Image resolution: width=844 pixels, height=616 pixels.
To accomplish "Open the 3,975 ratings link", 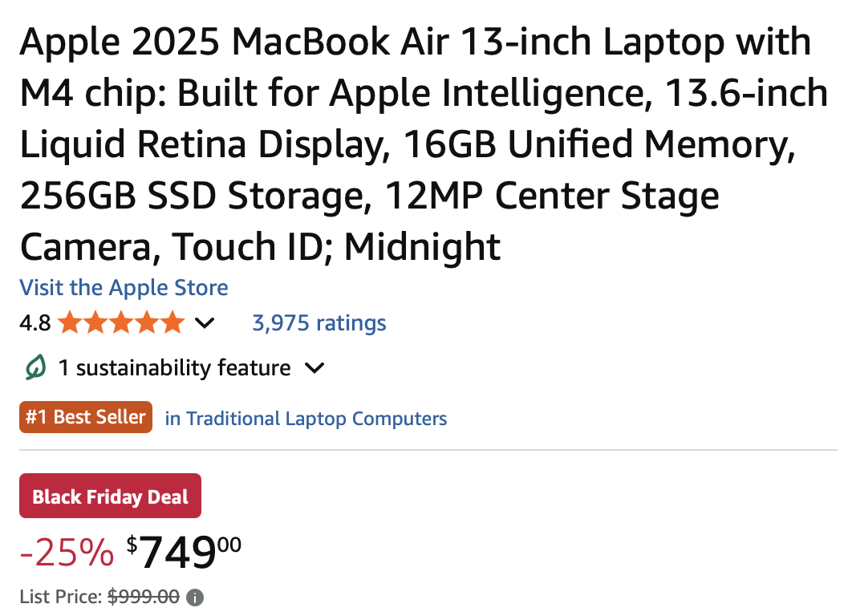I will (x=319, y=323).
